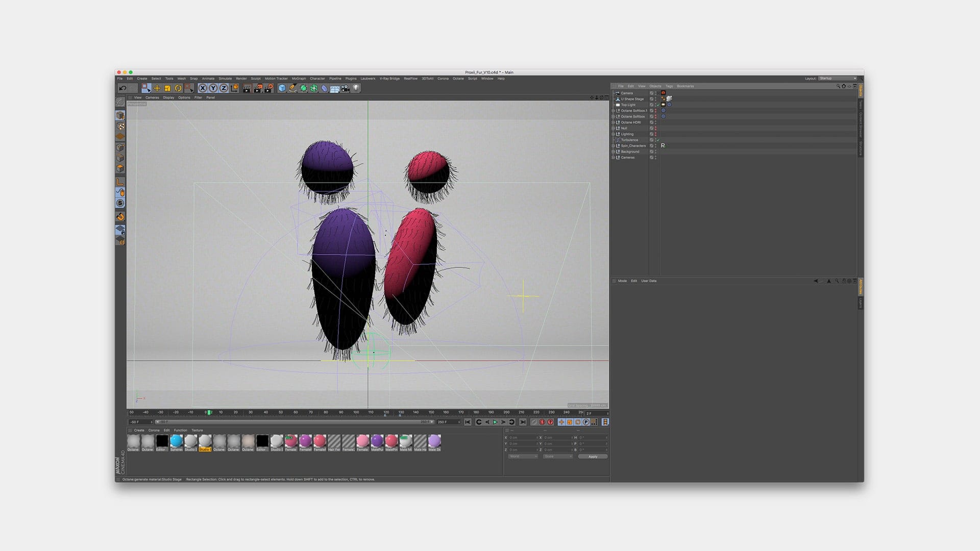Image resolution: width=980 pixels, height=551 pixels.
Task: Open Object Manager Bookmarks menu
Action: click(685, 86)
